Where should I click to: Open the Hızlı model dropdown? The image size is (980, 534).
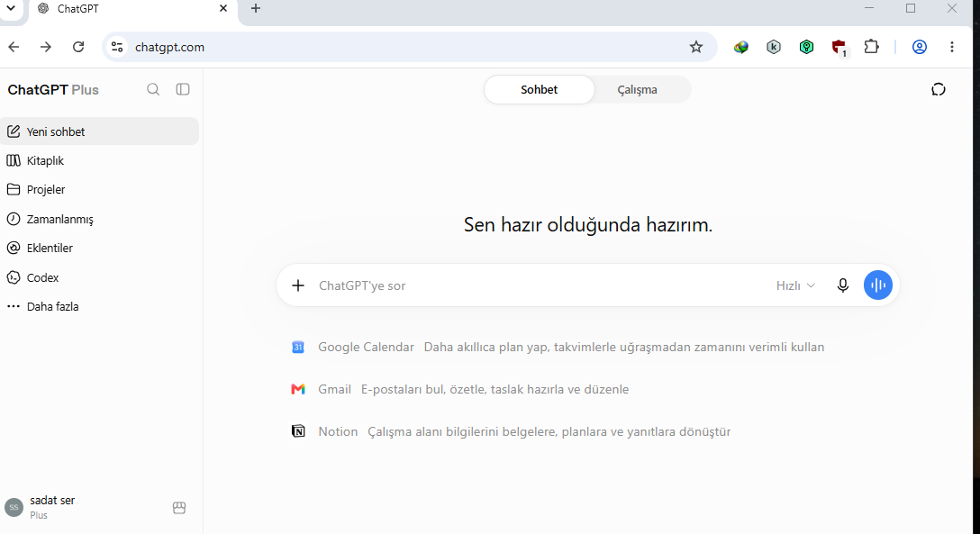(795, 285)
